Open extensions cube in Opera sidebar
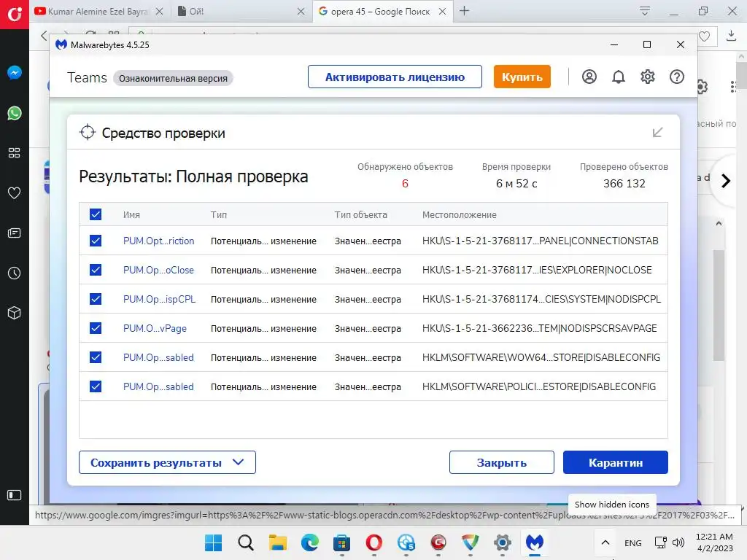 15,313
